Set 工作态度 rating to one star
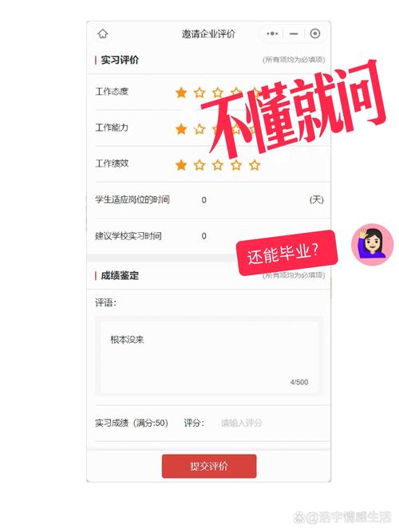399x532 pixels. pyautogui.click(x=181, y=93)
